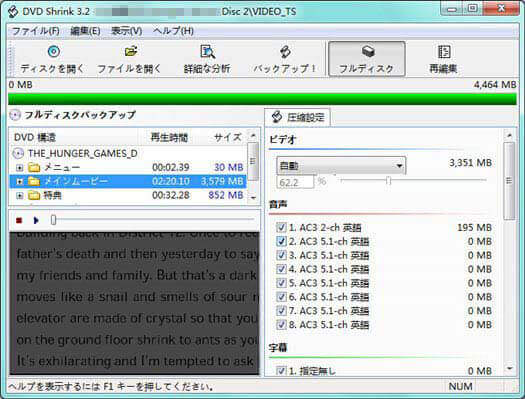
Task: Click the green disc capacity bar
Action: pos(262,99)
